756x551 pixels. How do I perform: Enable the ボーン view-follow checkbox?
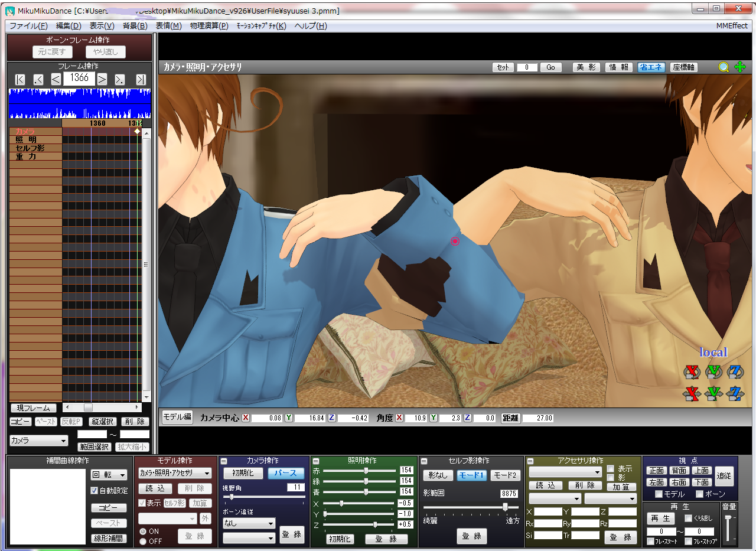coord(700,494)
